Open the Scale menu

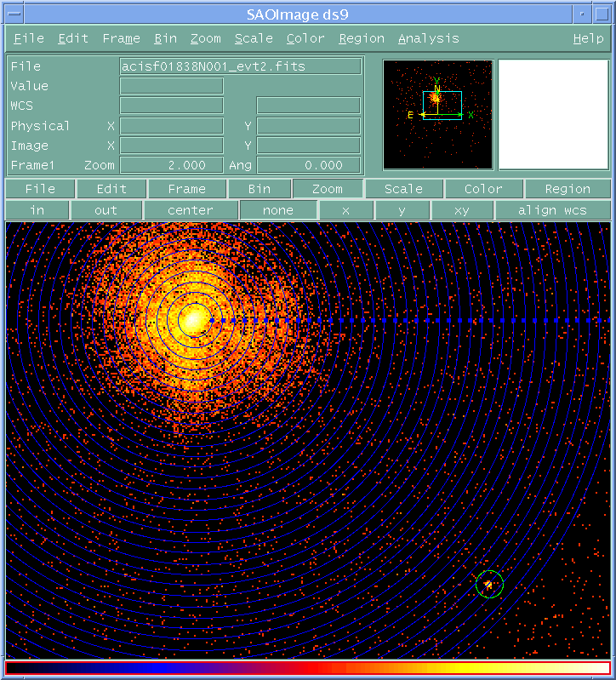(254, 38)
